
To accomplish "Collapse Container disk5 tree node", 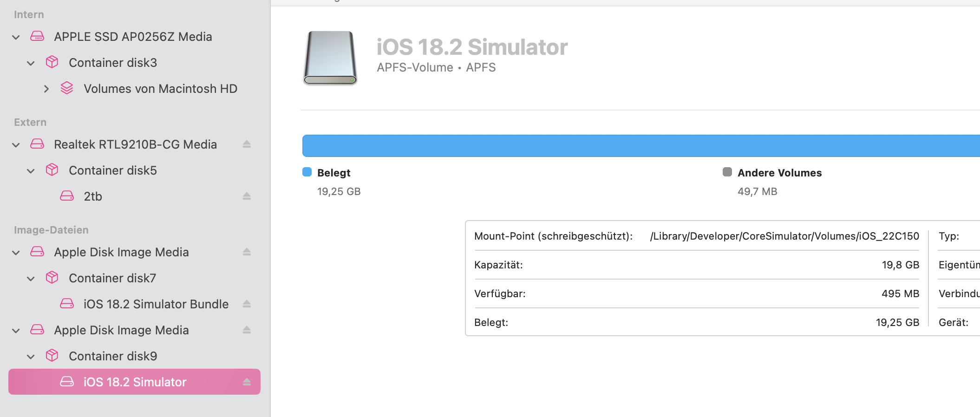I will pyautogui.click(x=31, y=171).
